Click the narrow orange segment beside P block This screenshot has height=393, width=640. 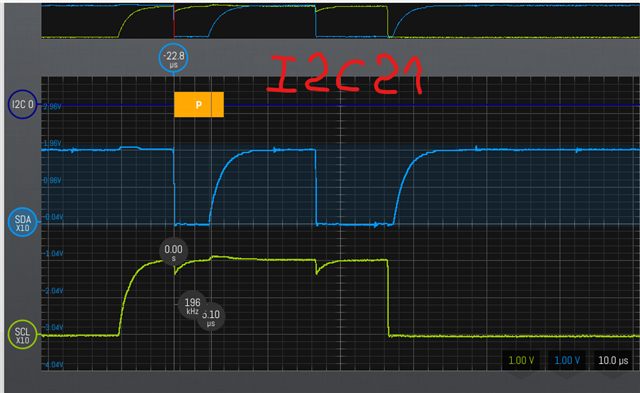(218, 104)
